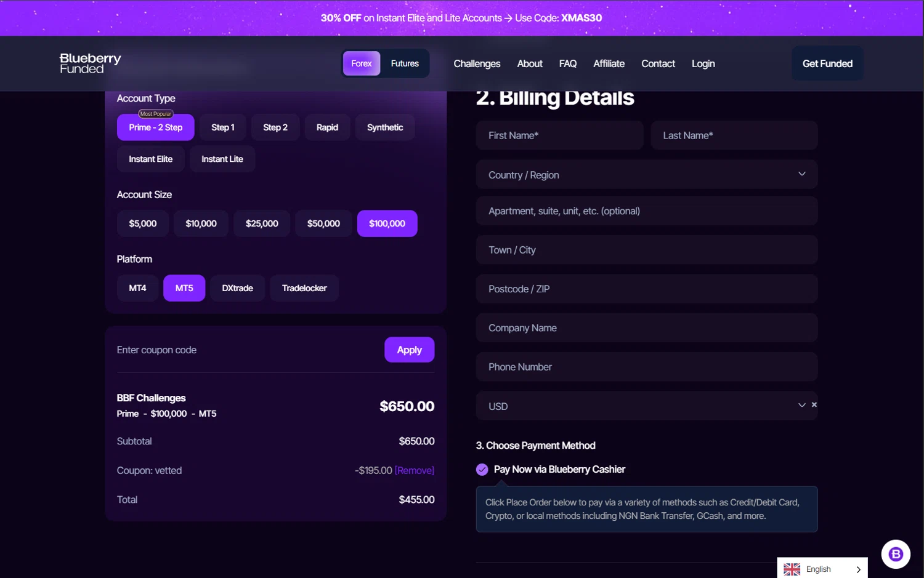Open Challenges menu
Image resolution: width=924 pixels, height=578 pixels.
477,63
